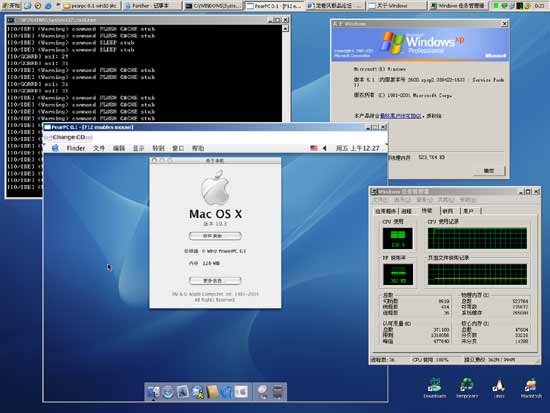Screen dimensions: 550x413
Task: Click the CPU usage gauge in Task Manager
Action: point(397,238)
